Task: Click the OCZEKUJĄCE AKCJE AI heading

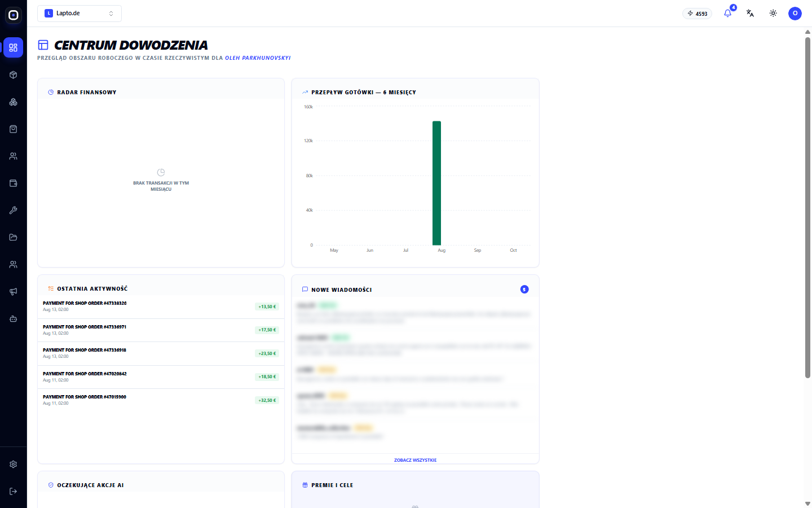Action: 90,485
